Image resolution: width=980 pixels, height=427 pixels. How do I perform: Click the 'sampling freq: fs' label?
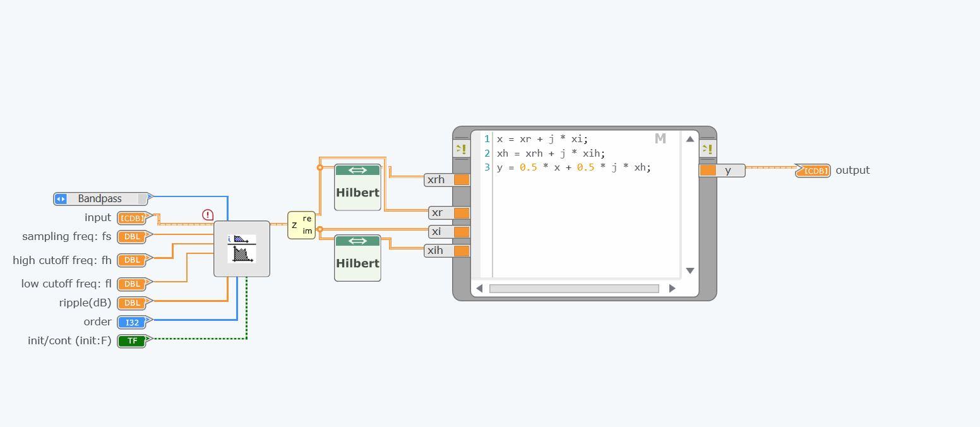(x=67, y=237)
